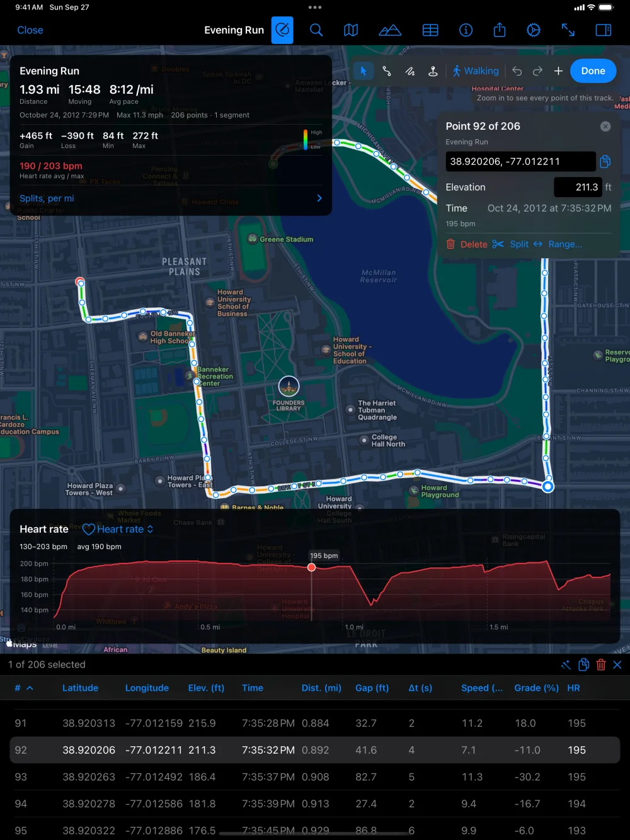The image size is (630, 840).
Task: Change chart metric via Heart rate selector
Action: 118,530
